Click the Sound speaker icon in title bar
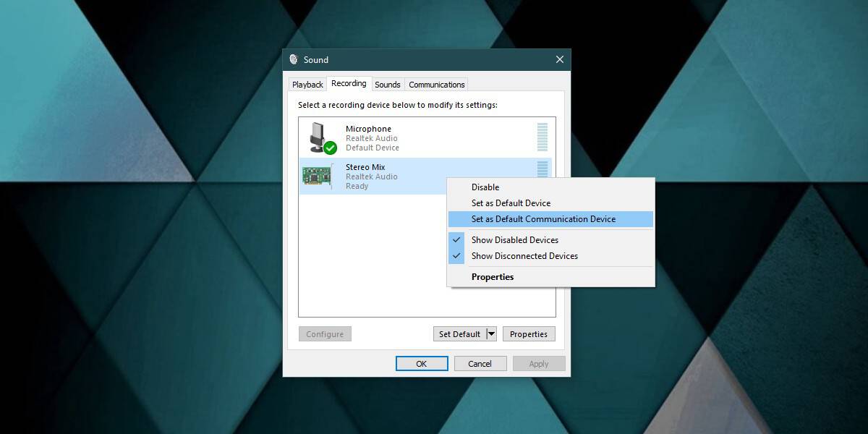The width and height of the screenshot is (868, 434). (x=294, y=59)
